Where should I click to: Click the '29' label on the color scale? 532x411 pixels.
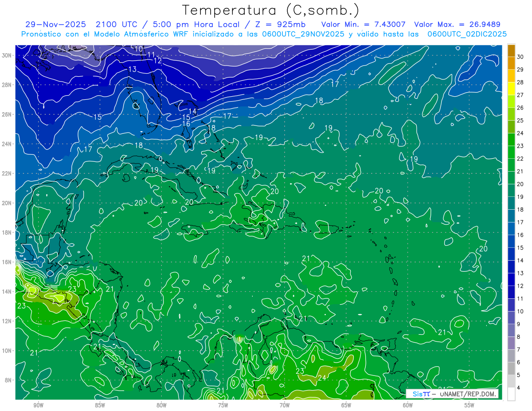tap(520, 70)
